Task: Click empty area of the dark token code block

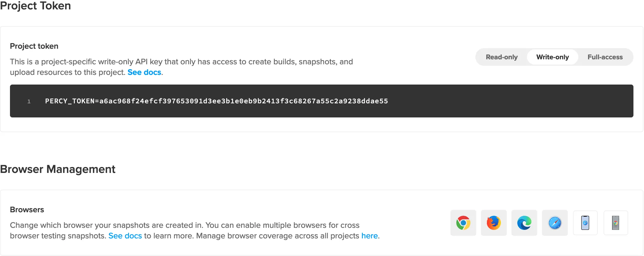Action: click(x=510, y=101)
